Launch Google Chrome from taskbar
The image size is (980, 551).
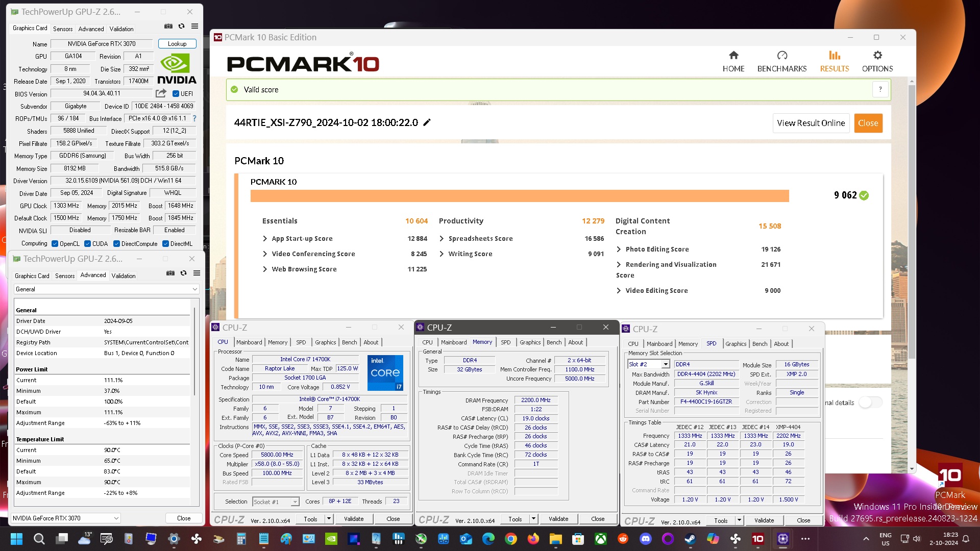(x=510, y=539)
